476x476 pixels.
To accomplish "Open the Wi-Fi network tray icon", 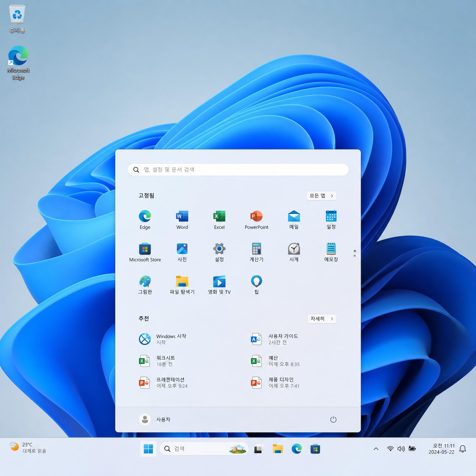I will 390,449.
